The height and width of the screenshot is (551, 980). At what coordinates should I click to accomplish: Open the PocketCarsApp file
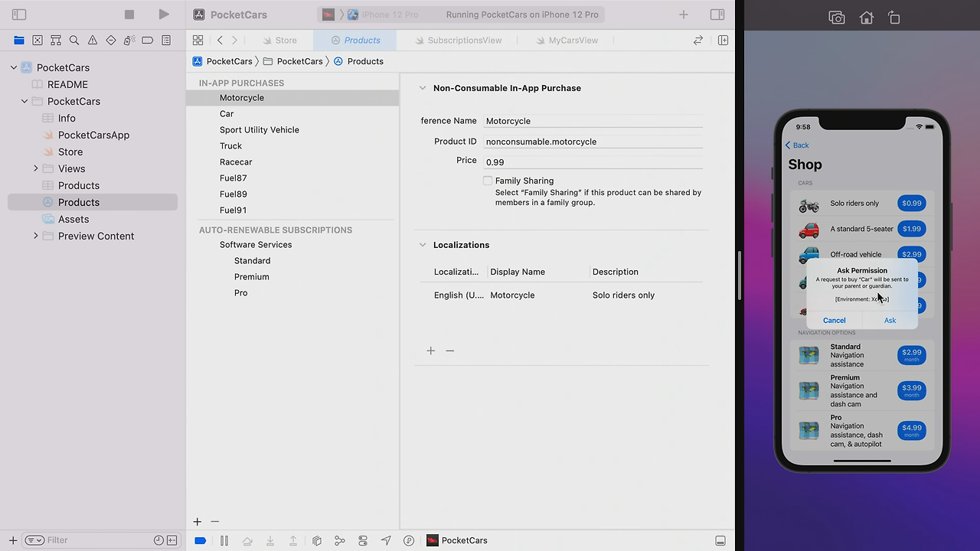point(93,135)
